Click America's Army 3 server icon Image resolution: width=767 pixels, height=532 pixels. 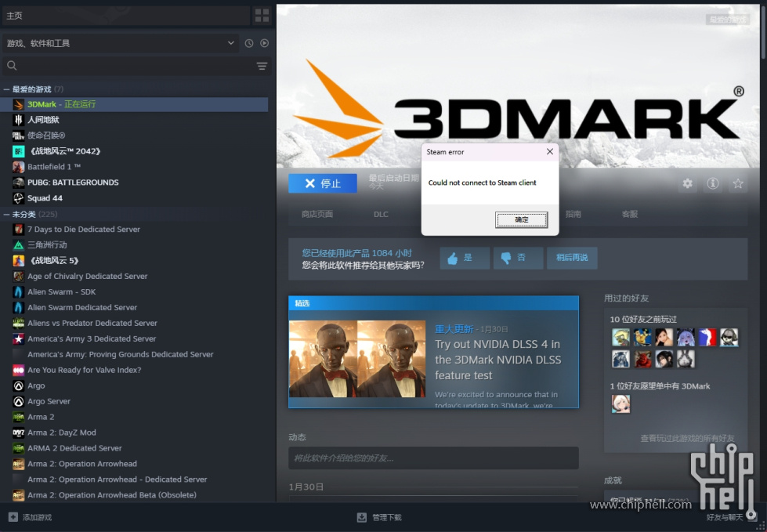click(x=19, y=338)
